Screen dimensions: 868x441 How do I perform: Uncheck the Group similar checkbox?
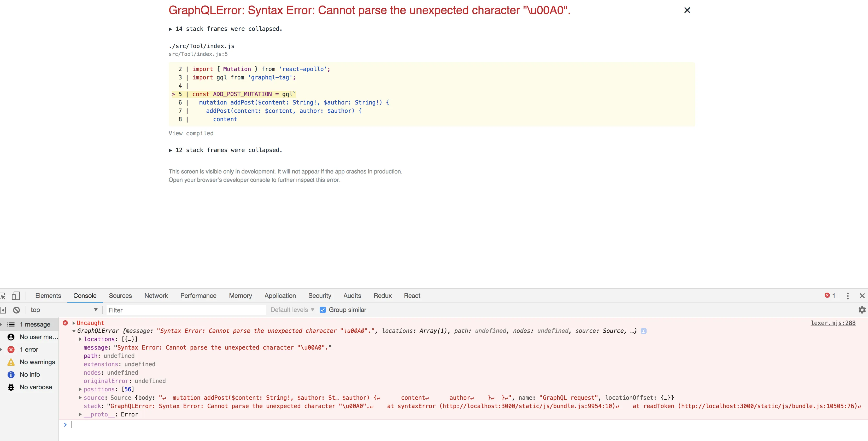[x=322, y=310]
